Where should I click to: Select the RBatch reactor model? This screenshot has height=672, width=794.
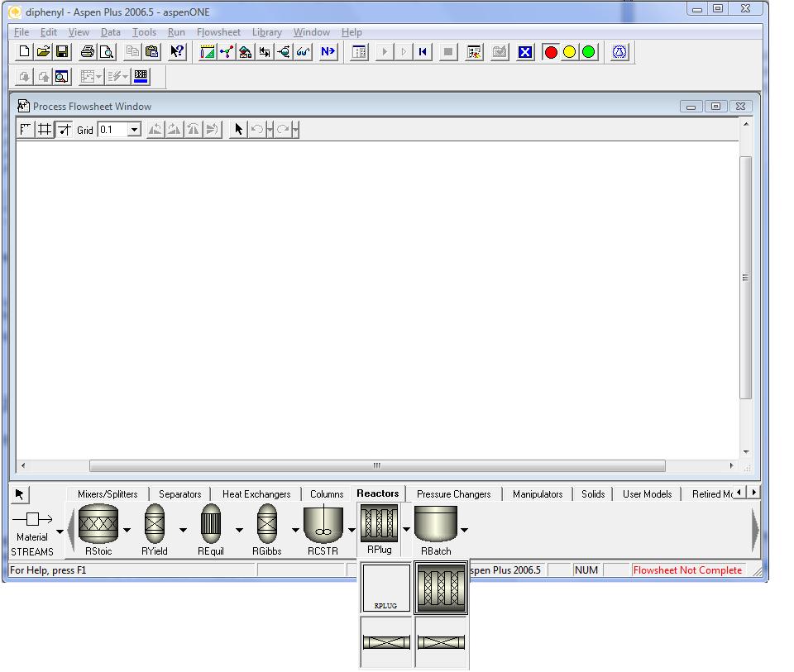coord(436,530)
